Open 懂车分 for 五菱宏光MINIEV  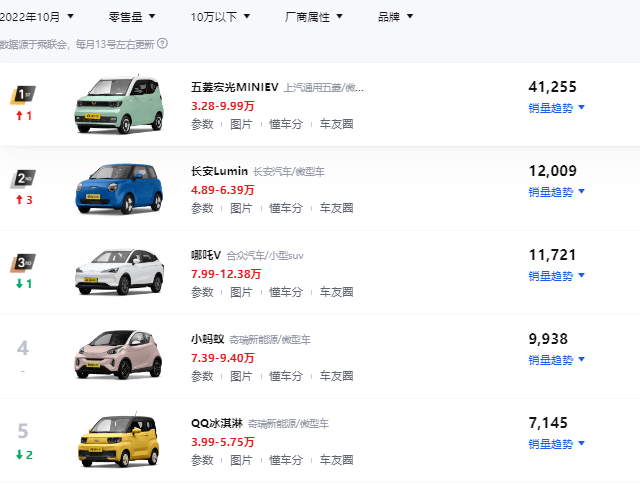[286, 124]
